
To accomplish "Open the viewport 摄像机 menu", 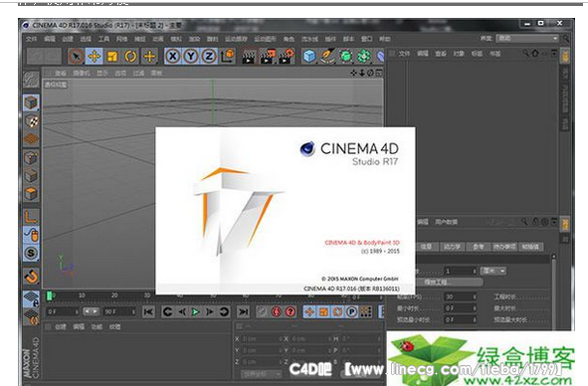I will coord(82,74).
